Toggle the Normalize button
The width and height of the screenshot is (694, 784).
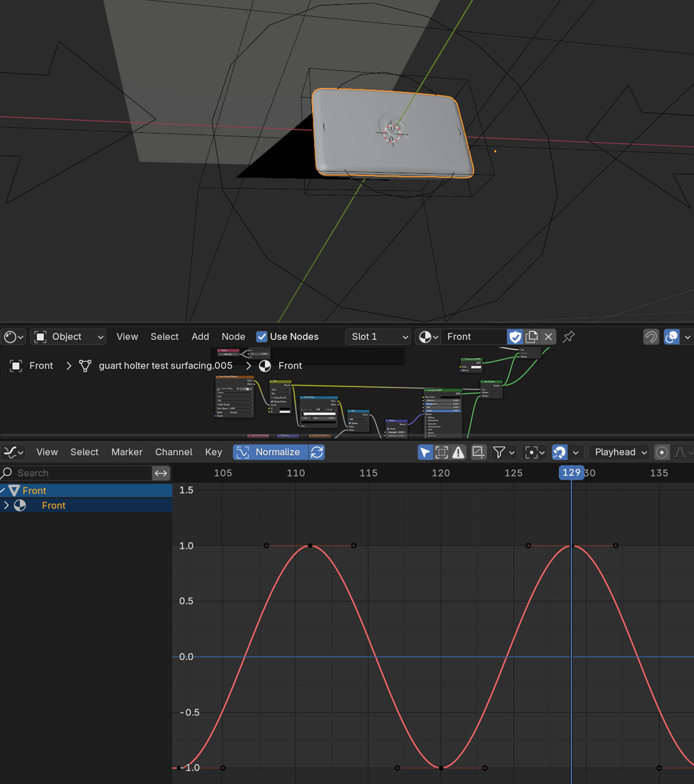tap(270, 452)
